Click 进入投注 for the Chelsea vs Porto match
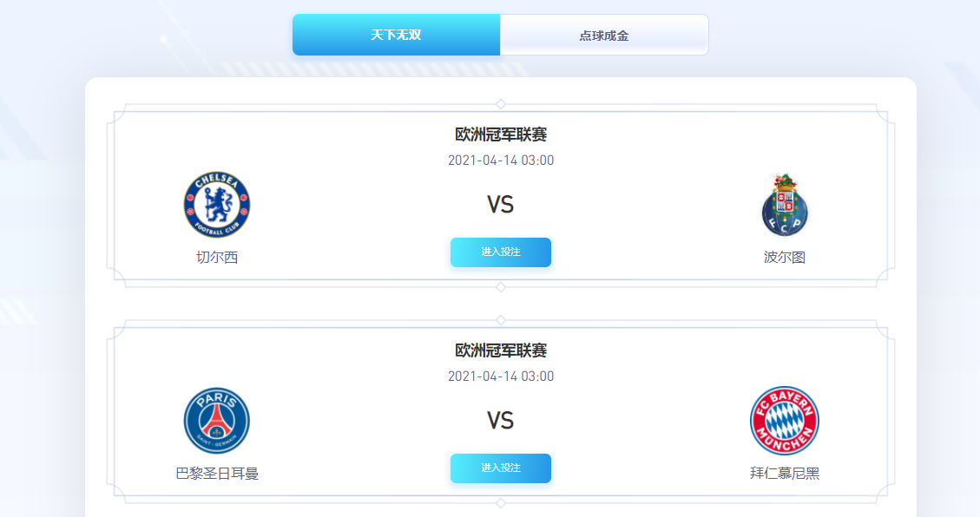This screenshot has width=980, height=517. coord(500,252)
